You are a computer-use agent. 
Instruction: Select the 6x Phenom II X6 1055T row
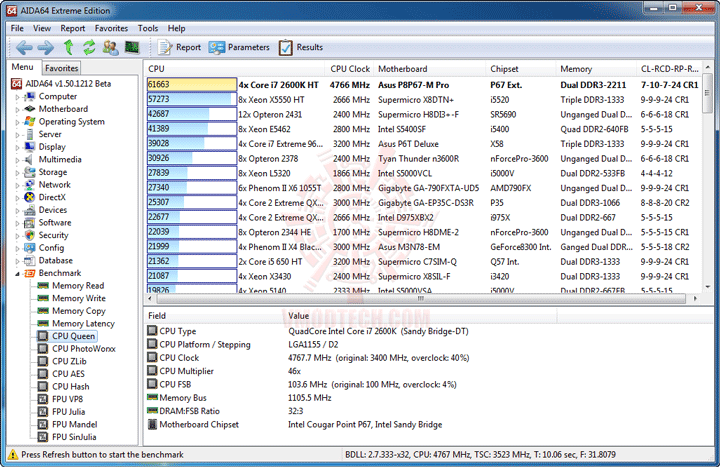(x=422, y=188)
